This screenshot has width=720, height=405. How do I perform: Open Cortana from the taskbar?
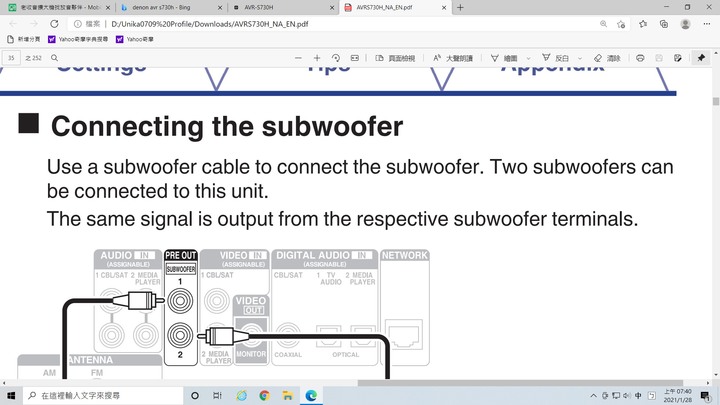(x=195, y=395)
